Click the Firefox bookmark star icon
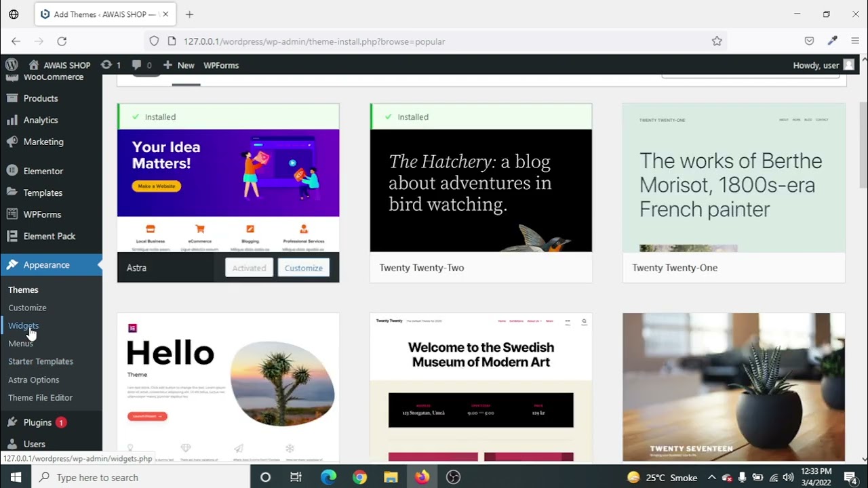This screenshot has height=488, width=868. pyautogui.click(x=717, y=41)
